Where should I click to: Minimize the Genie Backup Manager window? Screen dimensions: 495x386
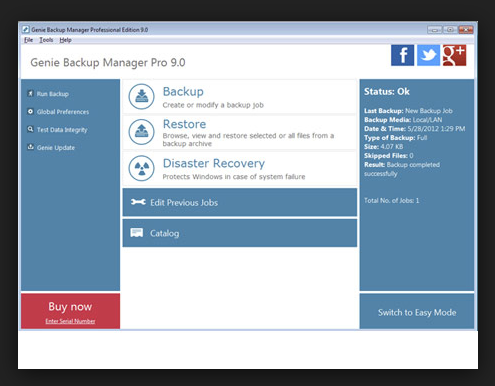[x=434, y=30]
